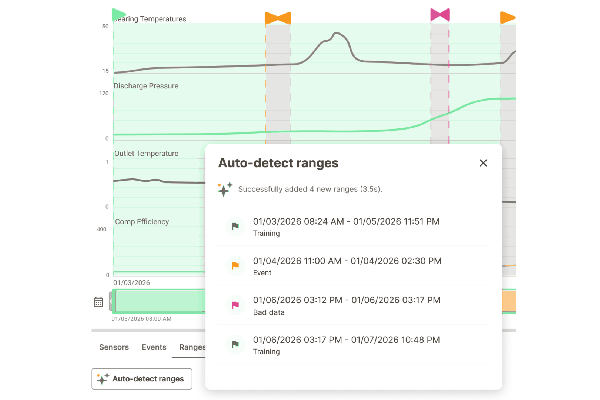This screenshot has width=600, height=400.
Task: Switch to the Sensors tab
Action: tap(113, 348)
